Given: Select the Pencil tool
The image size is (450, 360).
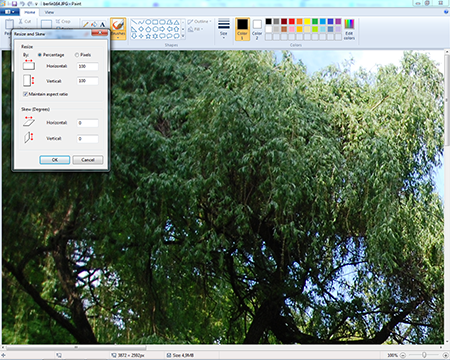Looking at the screenshot, I should (x=86, y=24).
